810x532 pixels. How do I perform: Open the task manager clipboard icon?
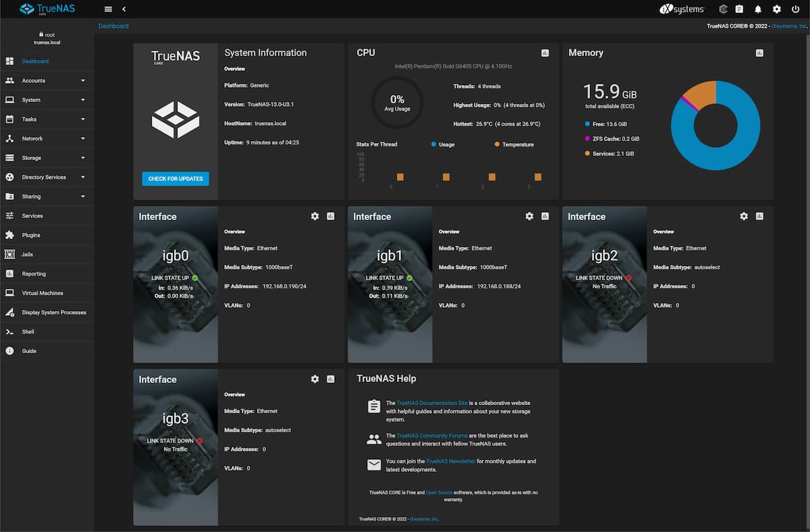[739, 9]
